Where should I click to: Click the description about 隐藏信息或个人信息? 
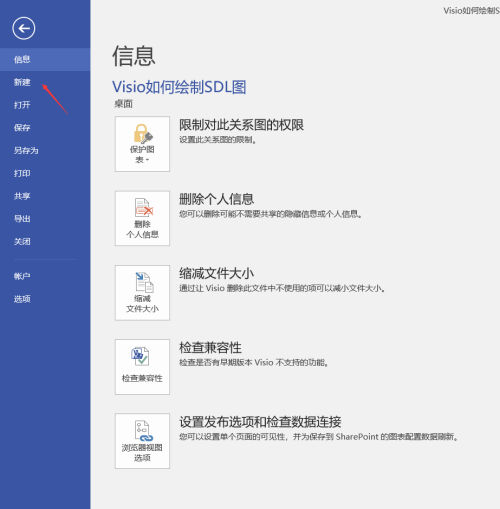point(271,214)
